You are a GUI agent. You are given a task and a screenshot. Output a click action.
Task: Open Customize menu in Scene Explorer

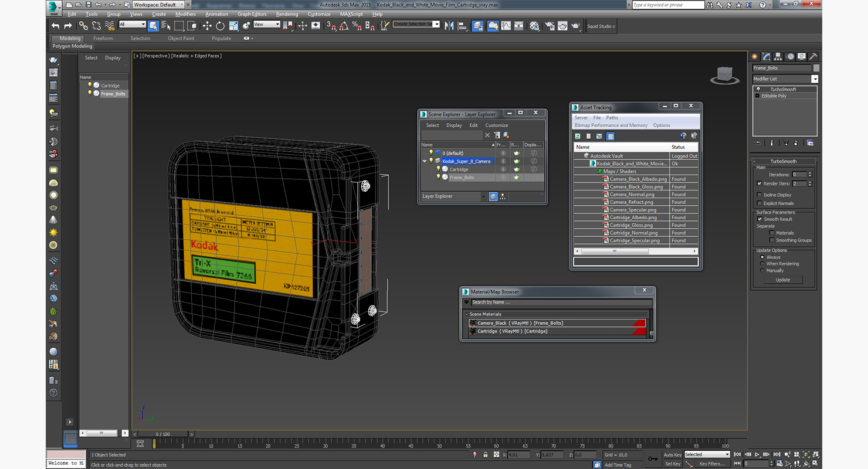[x=497, y=125]
